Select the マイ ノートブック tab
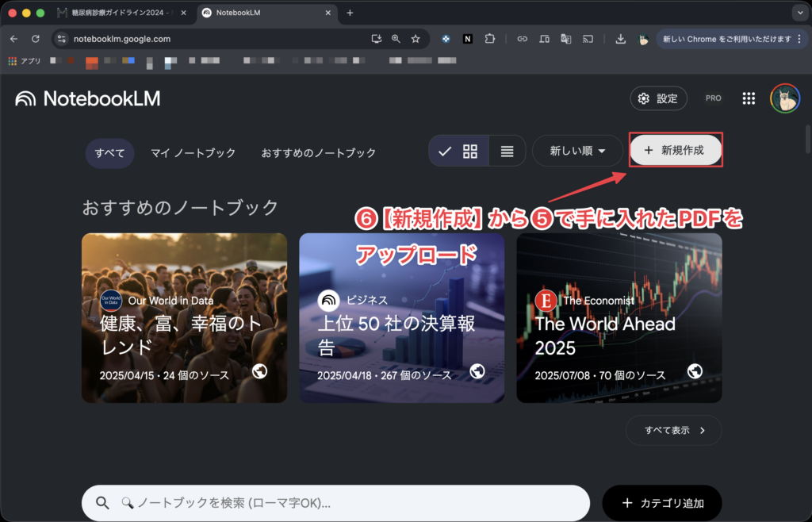This screenshot has height=522, width=812. [x=193, y=152]
